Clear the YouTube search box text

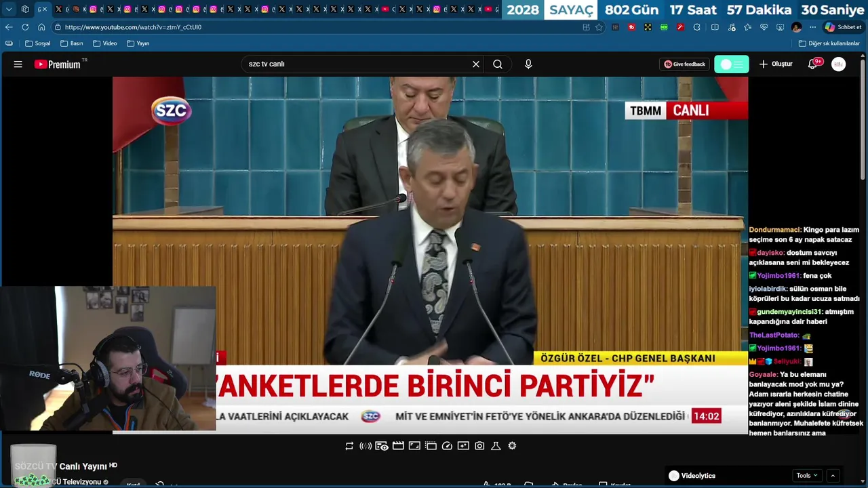pos(476,64)
